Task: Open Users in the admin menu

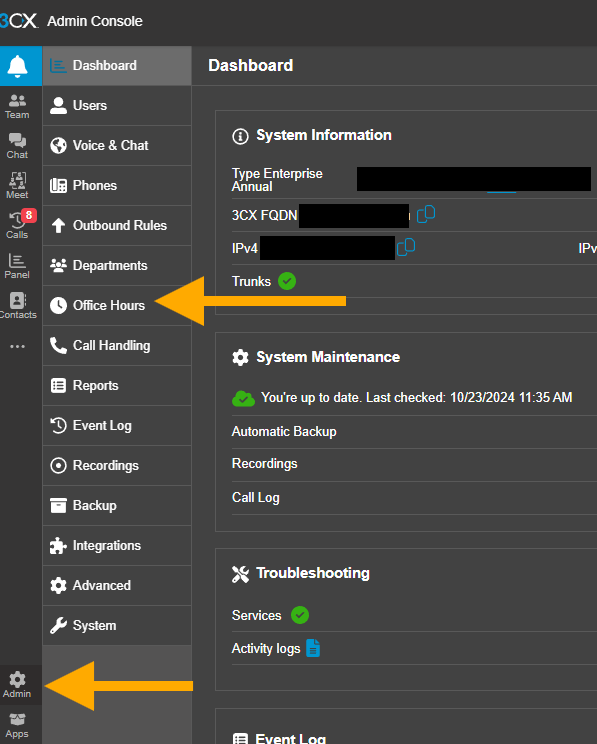Action: (117, 105)
